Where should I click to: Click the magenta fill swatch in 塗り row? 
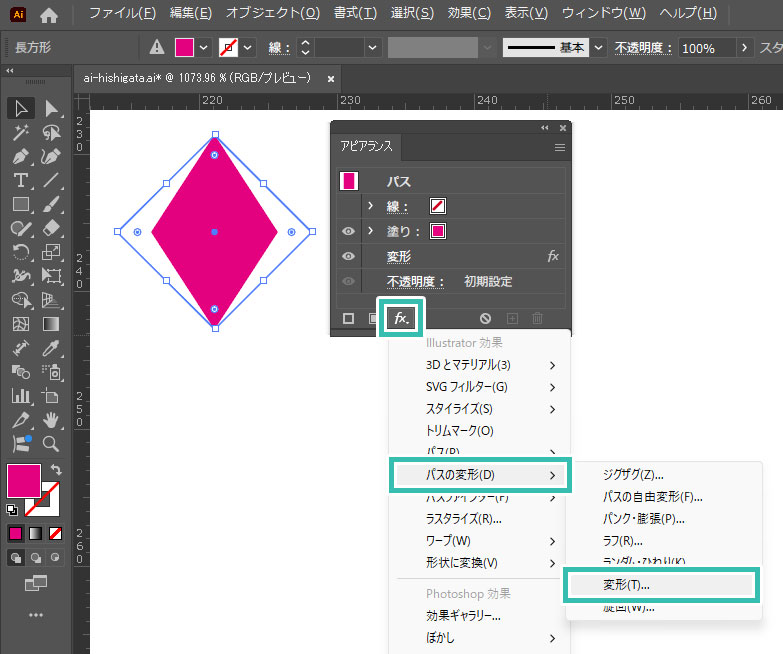438,231
